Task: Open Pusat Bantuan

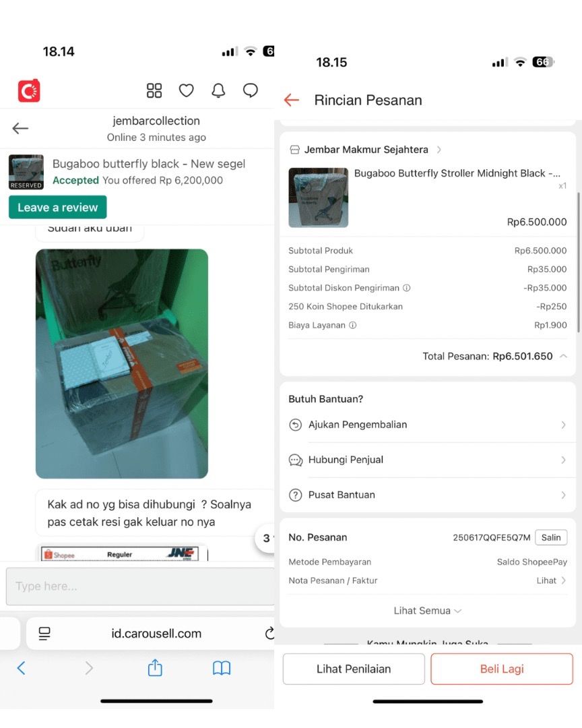Action: [x=428, y=495]
